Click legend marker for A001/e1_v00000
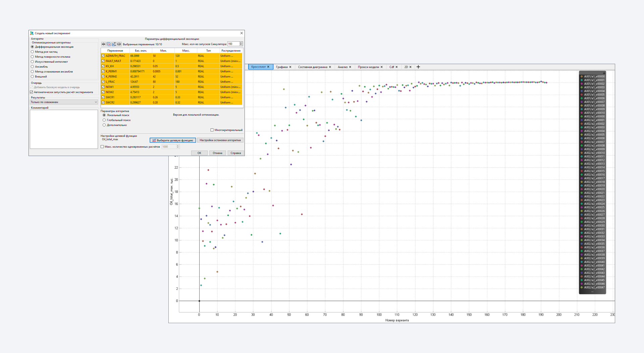Viewport: 644px width, 353px height. tap(582, 77)
